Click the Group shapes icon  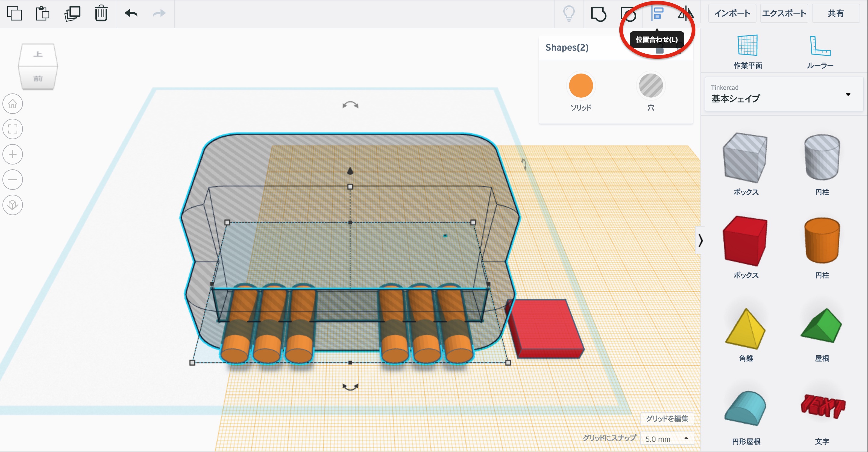[x=599, y=14]
